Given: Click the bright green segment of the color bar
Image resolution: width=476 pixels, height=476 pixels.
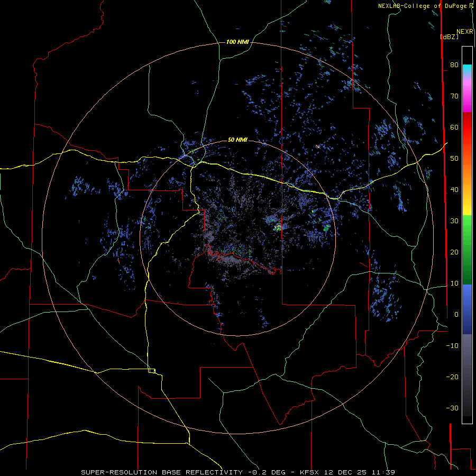Looking at the screenshot, I should coord(467,225).
